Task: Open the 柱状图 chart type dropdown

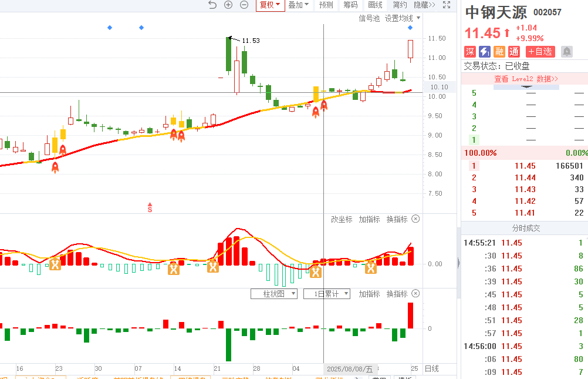Action: pos(274,294)
